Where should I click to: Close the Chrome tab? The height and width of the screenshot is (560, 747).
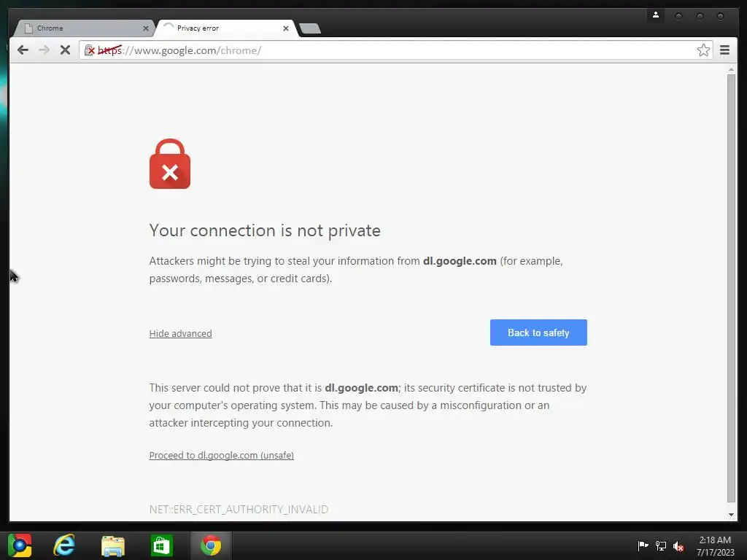point(146,28)
